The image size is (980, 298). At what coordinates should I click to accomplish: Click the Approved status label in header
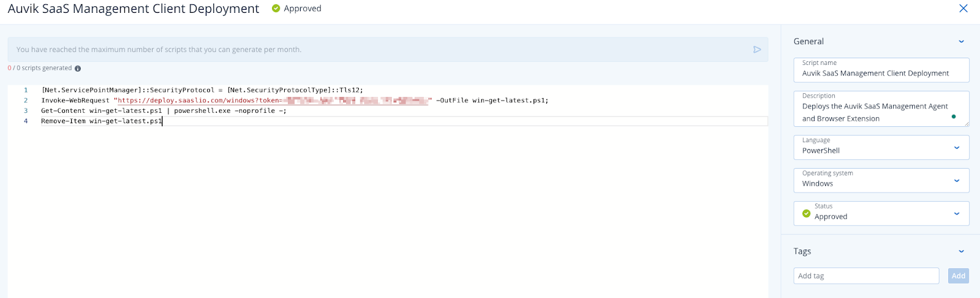click(x=303, y=9)
